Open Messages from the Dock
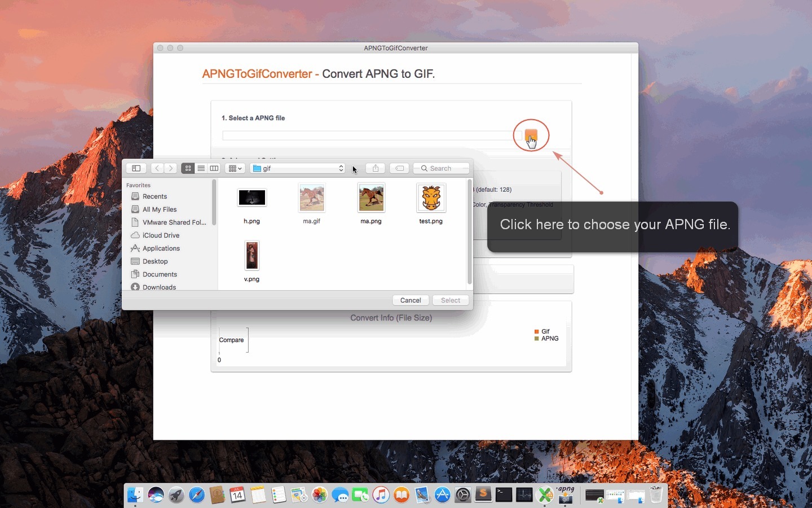This screenshot has width=812, height=508. coord(340,495)
